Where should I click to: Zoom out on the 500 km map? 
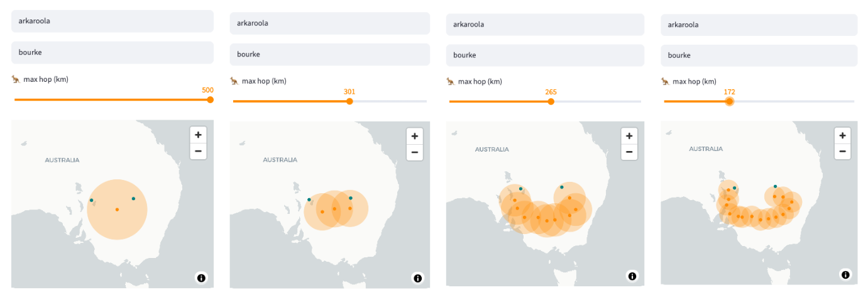tap(198, 151)
